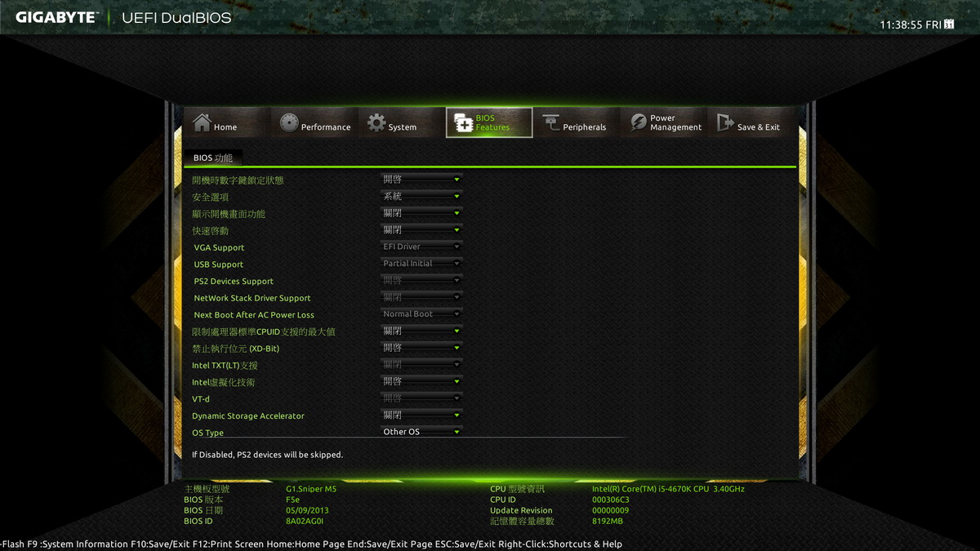Open the 開機時數字鍵鎖定狀態 dropdown
This screenshot has width=980, height=551.
[421, 180]
